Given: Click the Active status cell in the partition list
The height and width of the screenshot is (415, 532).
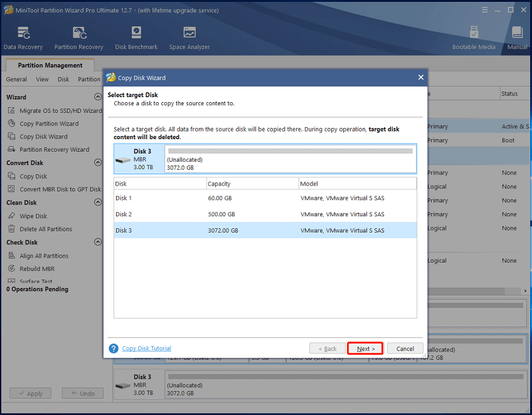Looking at the screenshot, I should coord(515,126).
